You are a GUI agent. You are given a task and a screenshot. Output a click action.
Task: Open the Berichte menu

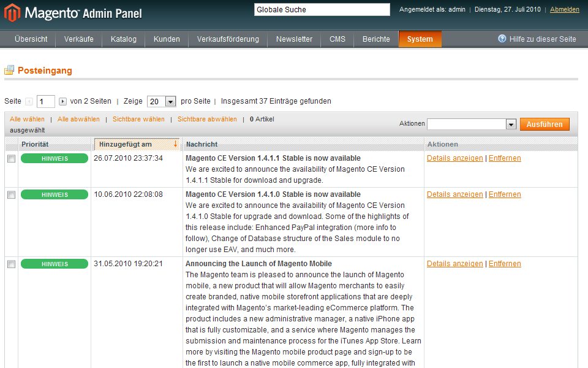click(x=376, y=39)
